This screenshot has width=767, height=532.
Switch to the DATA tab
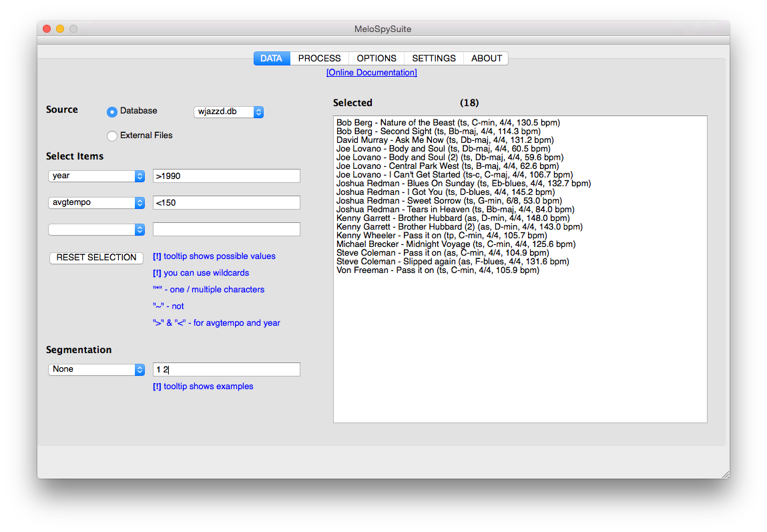[272, 58]
